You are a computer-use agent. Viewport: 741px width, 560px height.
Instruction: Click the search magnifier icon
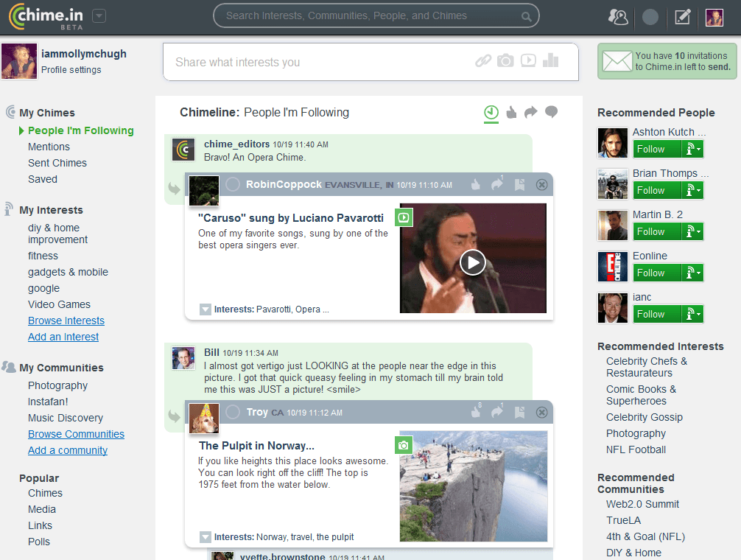(x=526, y=17)
